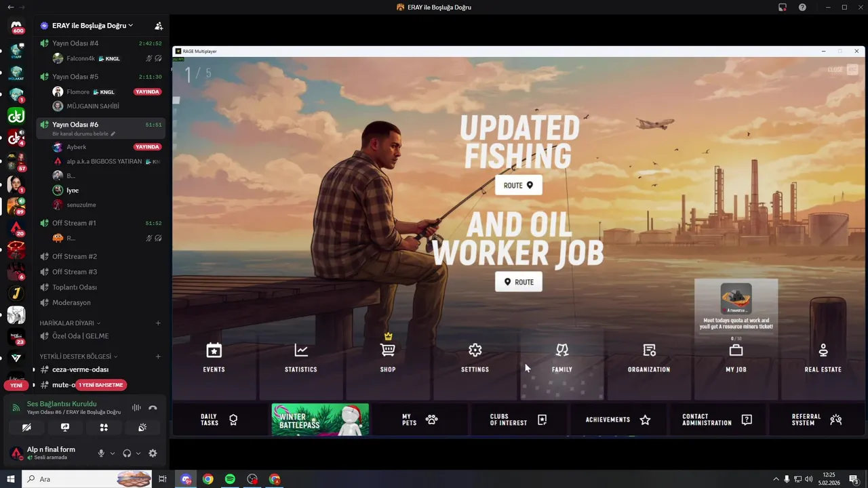Click user lync in Yayın Odası #6
The width and height of the screenshot is (868, 488).
point(108,190)
